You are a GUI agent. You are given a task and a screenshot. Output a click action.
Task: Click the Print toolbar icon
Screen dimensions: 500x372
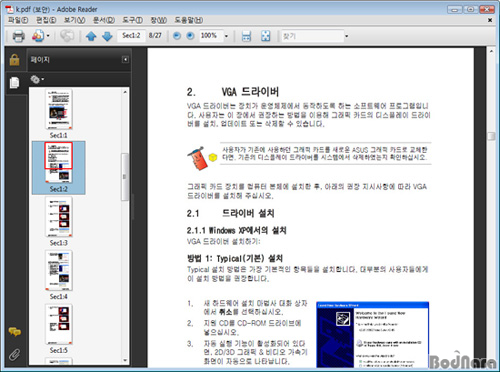coord(18,36)
